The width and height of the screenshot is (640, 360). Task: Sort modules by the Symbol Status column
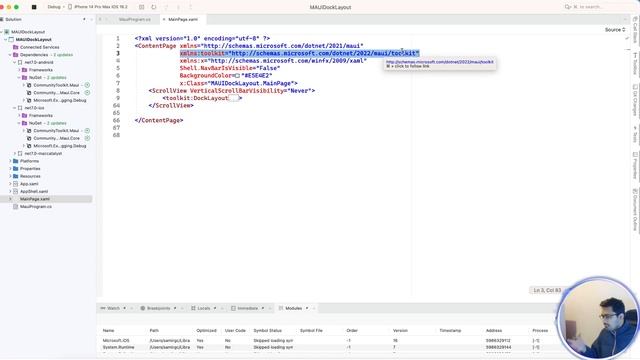click(268, 331)
